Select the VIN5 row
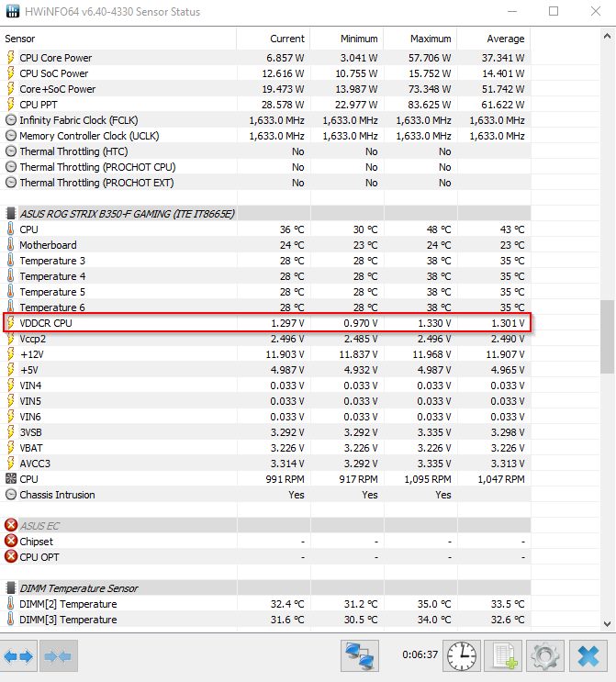The image size is (616, 682). [265, 401]
